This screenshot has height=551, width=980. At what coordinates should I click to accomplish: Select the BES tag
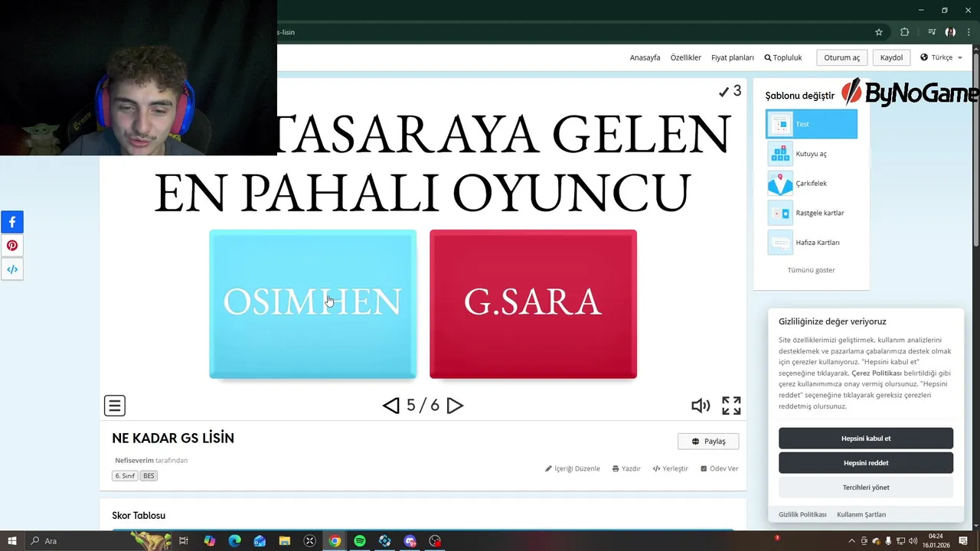[149, 476]
